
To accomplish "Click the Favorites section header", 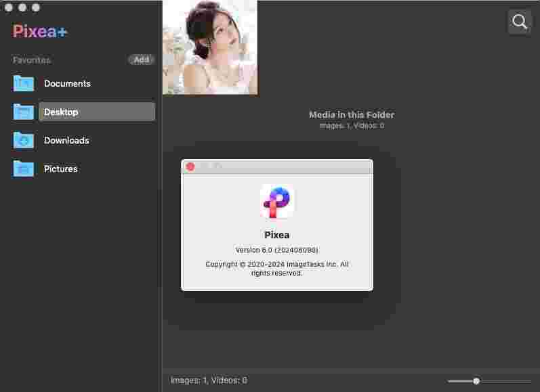I will 31,60.
